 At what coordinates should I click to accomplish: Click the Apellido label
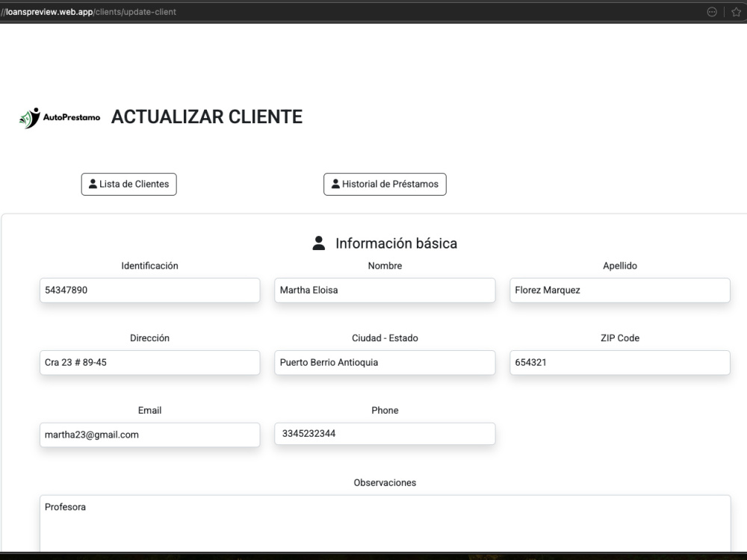(620, 266)
